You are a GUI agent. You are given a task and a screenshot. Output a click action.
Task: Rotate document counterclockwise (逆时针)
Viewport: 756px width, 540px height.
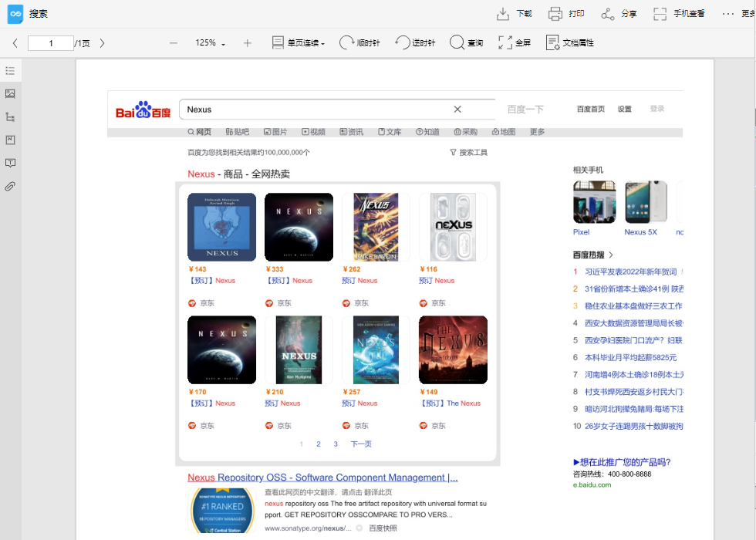click(415, 43)
